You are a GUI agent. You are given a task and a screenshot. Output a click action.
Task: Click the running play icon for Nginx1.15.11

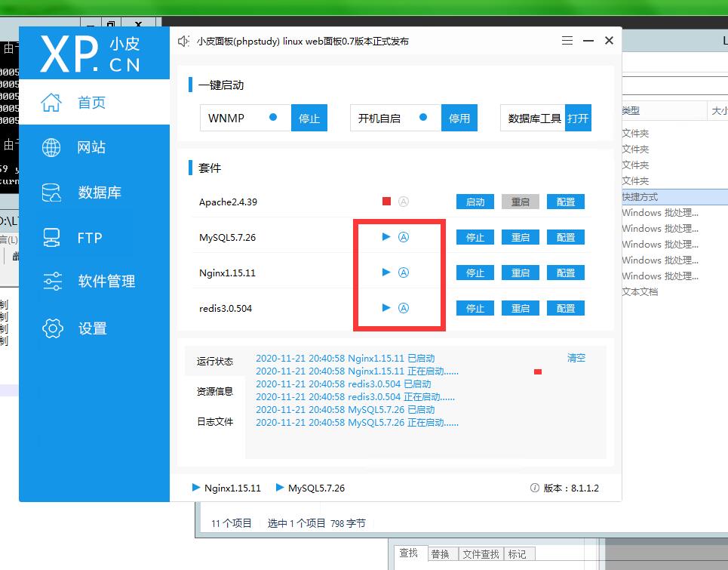coord(386,273)
